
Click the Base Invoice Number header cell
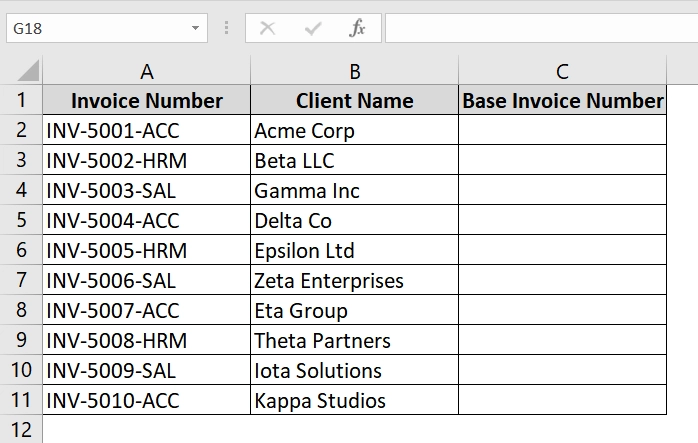pyautogui.click(x=562, y=100)
